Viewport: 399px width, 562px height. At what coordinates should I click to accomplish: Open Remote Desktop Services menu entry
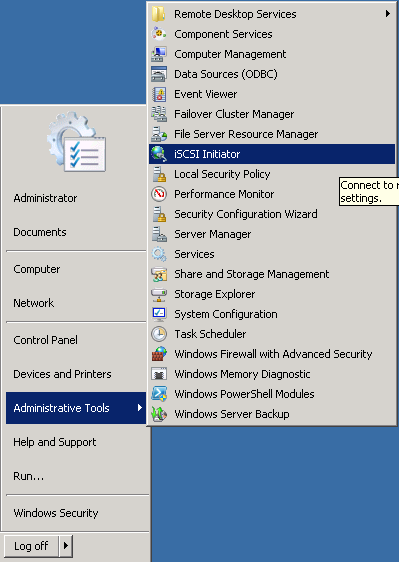pos(272,14)
